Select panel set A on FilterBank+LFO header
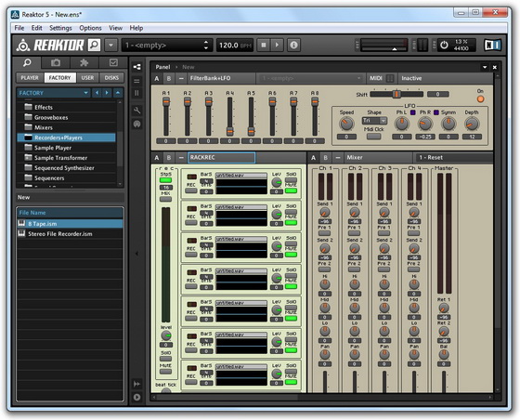This screenshot has height=420, width=520. [157, 79]
